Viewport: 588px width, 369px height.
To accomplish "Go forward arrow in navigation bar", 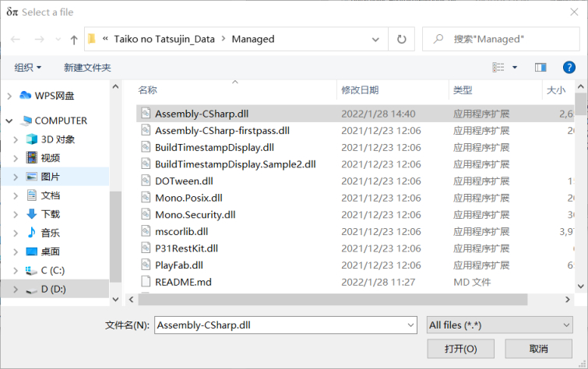I will pyautogui.click(x=39, y=40).
